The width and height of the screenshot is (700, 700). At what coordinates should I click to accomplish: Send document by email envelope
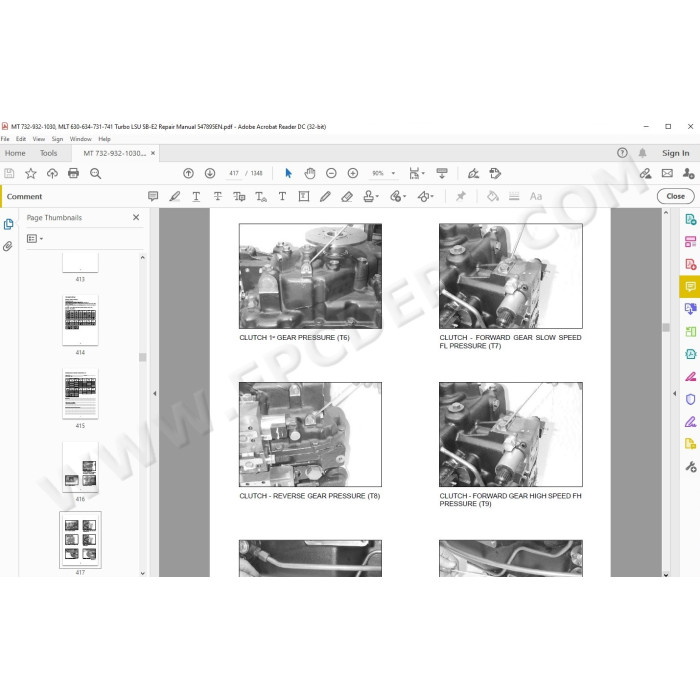[667, 173]
